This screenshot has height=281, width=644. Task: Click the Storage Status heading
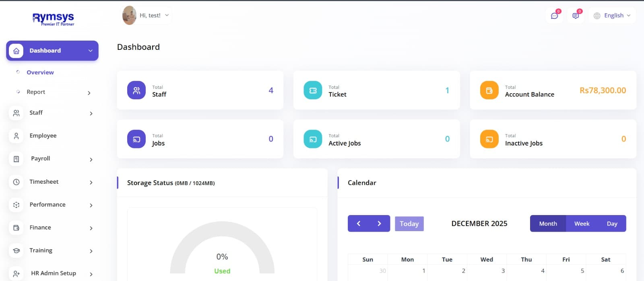[171, 183]
